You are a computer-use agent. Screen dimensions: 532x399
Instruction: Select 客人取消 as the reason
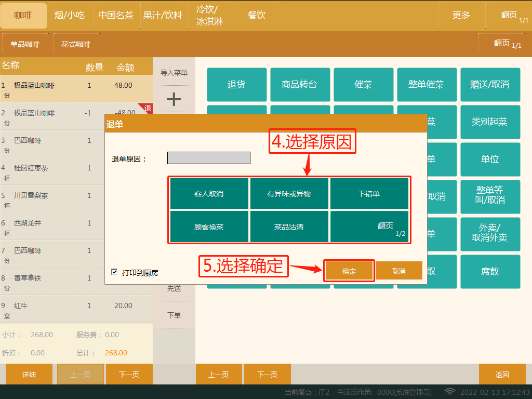[x=209, y=193]
